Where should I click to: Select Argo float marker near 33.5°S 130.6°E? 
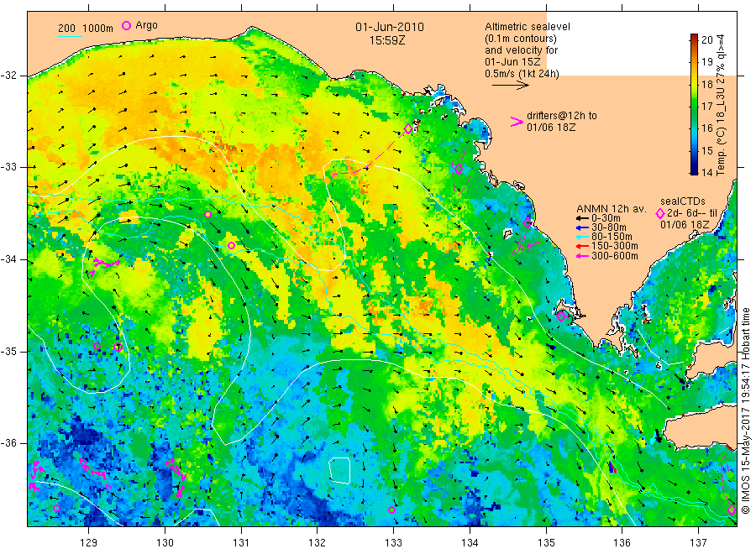click(207, 214)
